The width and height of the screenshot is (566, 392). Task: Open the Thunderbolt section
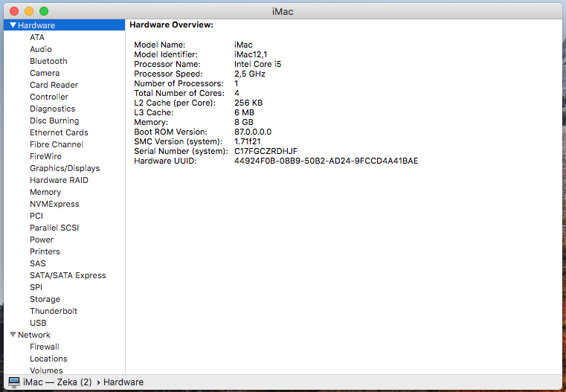[54, 311]
